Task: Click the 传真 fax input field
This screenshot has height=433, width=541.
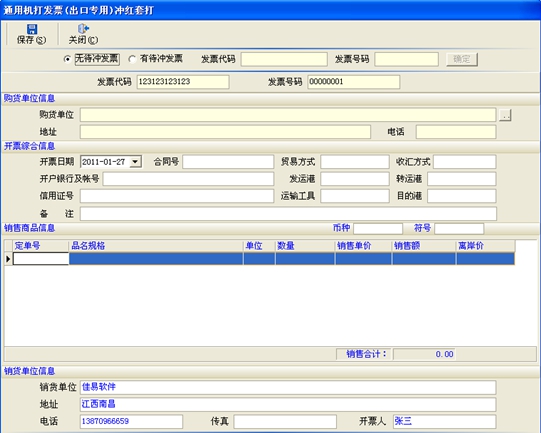Action: [x=285, y=421]
